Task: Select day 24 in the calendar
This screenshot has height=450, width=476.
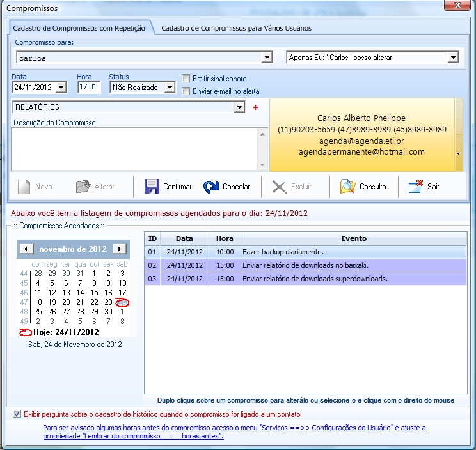Action: (122, 302)
